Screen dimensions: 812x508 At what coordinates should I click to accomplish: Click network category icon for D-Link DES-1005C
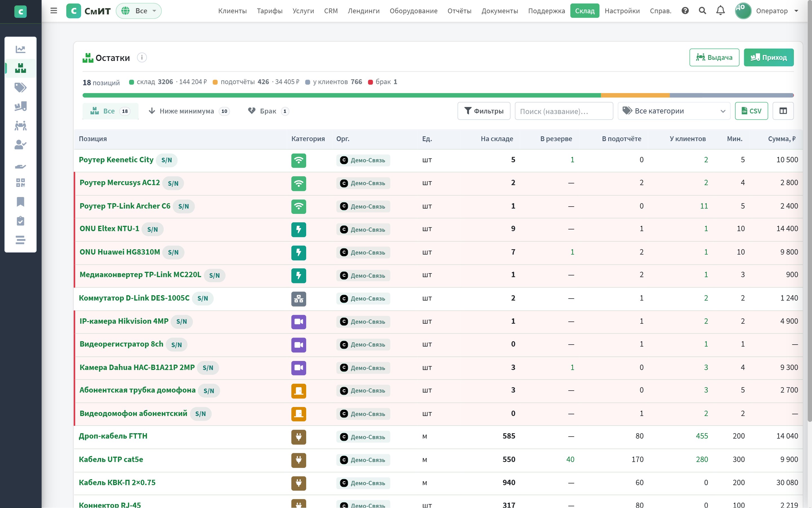click(299, 299)
